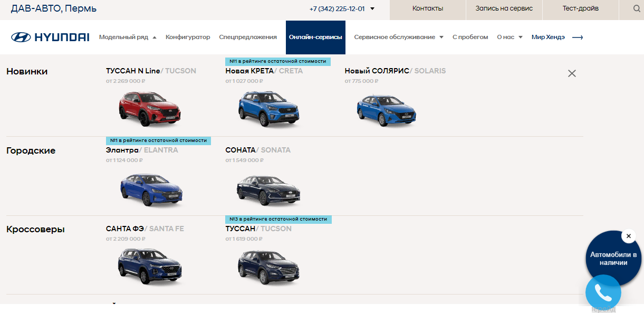The image size is (644, 313).
Task: Select the red Tucson N Line image
Action: (150, 109)
